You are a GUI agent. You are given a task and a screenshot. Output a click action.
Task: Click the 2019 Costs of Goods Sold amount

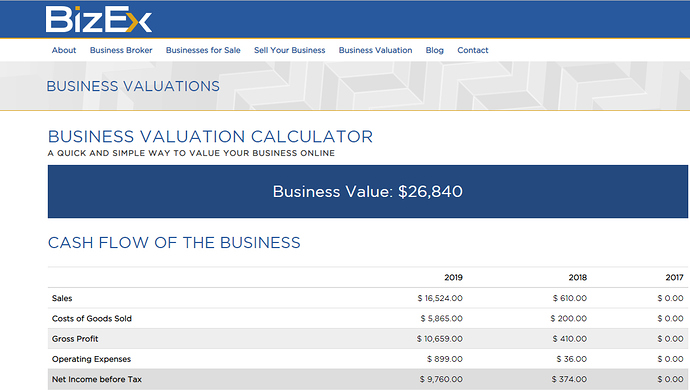[441, 318]
